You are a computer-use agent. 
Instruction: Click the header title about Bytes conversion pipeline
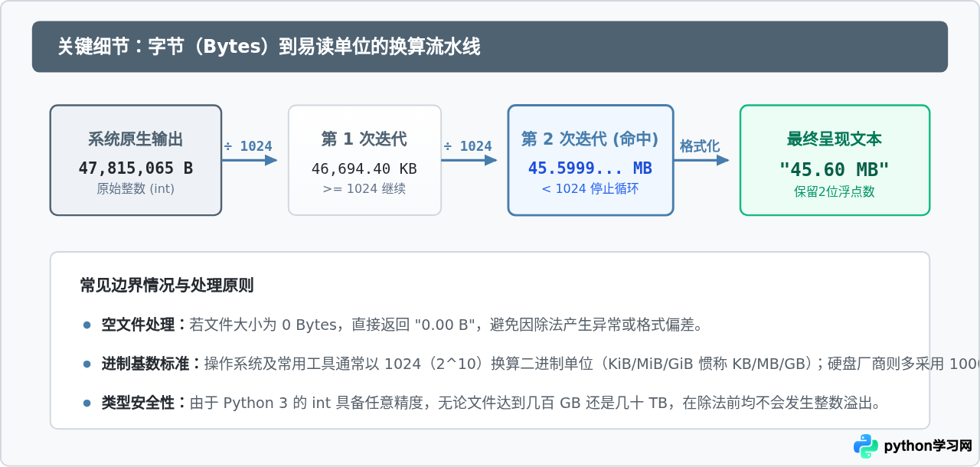click(269, 47)
